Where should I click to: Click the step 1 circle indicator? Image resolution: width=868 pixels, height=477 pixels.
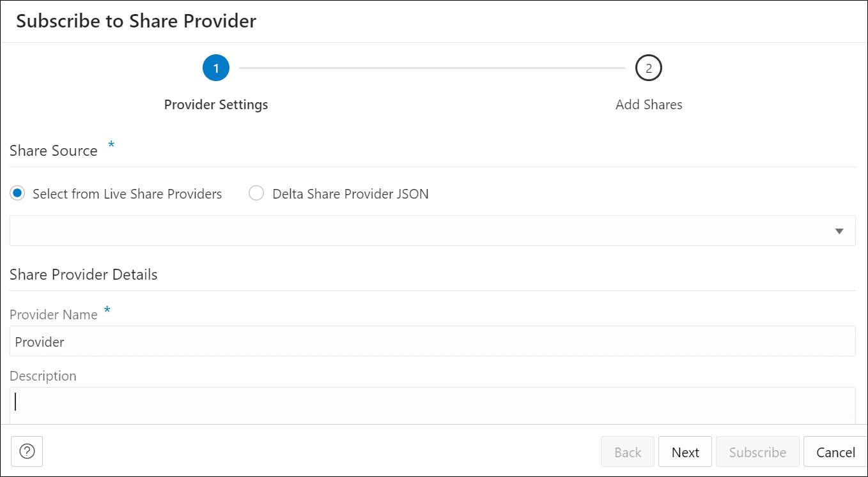click(215, 67)
